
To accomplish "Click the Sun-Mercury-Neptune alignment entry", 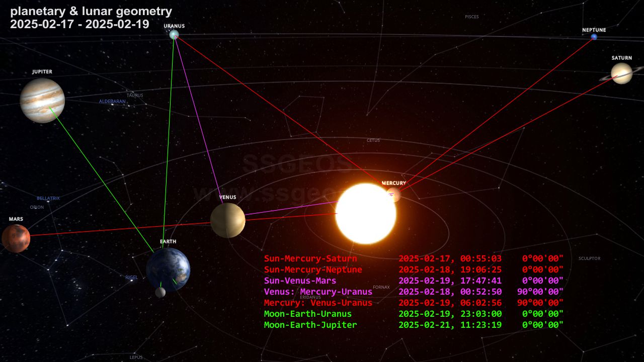I will pyautogui.click(x=313, y=269).
